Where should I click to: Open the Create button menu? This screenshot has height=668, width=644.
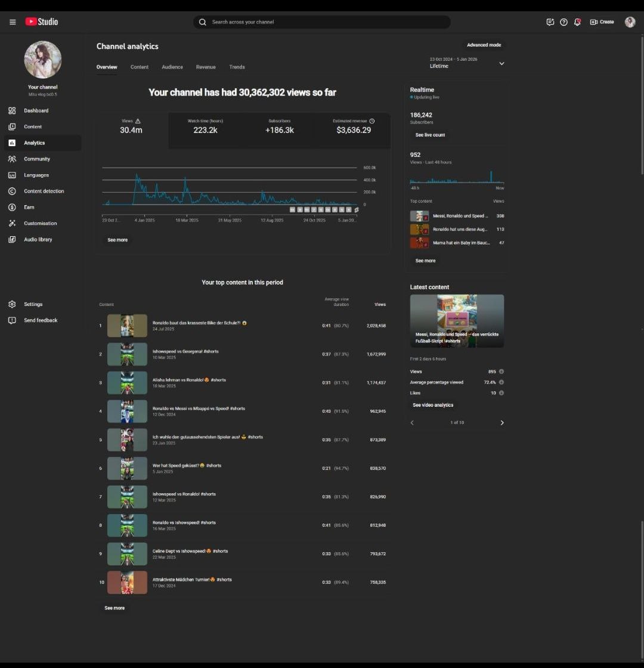[602, 22]
